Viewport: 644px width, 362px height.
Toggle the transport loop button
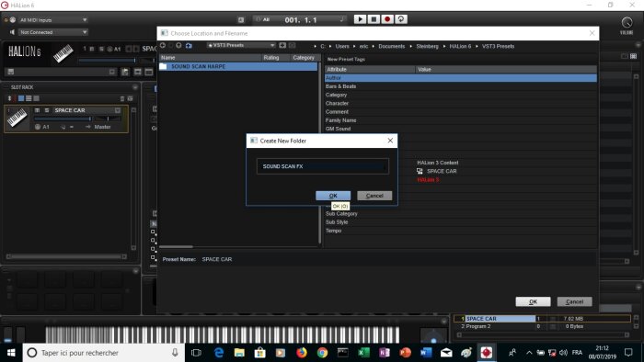pyautogui.click(x=401, y=19)
